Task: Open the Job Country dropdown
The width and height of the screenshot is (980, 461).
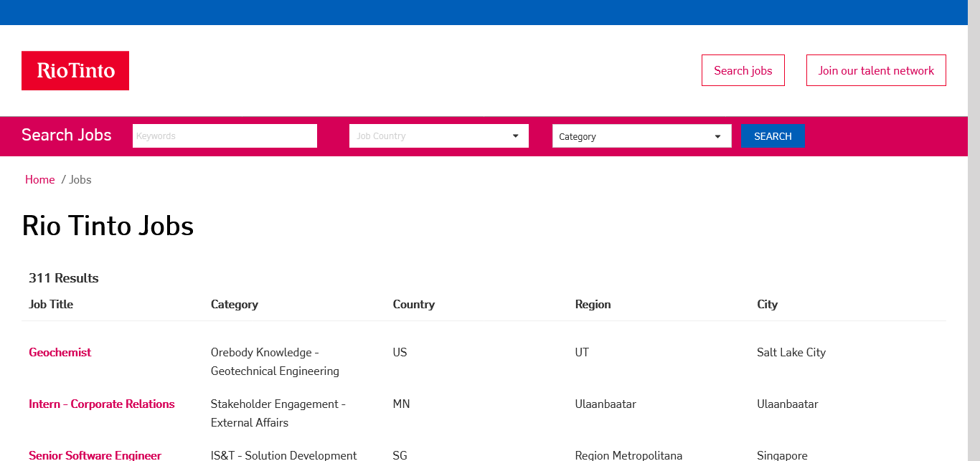Action: [438, 136]
